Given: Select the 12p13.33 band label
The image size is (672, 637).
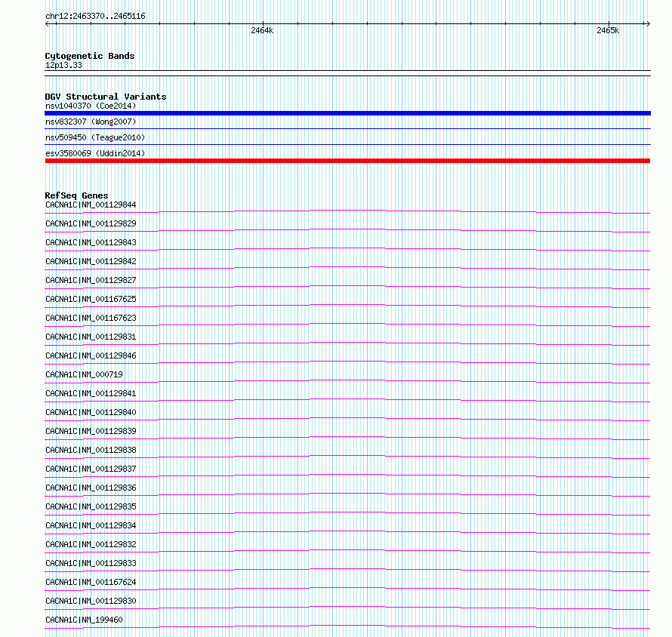Looking at the screenshot, I should [x=63, y=65].
